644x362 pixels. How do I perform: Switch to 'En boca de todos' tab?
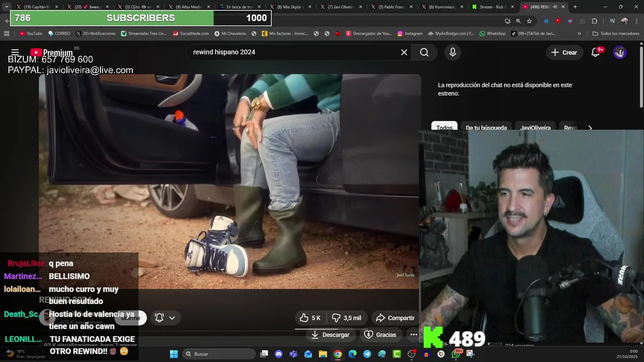point(239,7)
